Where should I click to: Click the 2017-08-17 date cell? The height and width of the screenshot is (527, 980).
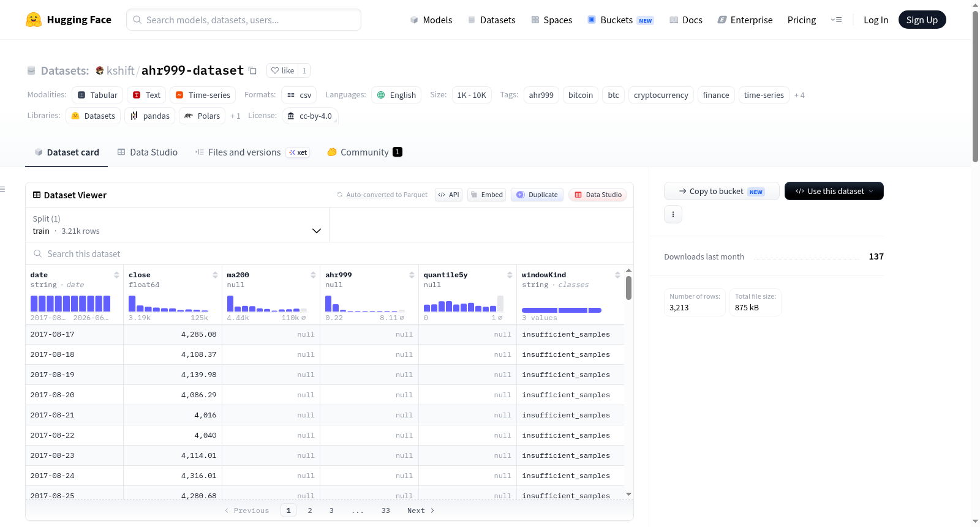[74, 334]
